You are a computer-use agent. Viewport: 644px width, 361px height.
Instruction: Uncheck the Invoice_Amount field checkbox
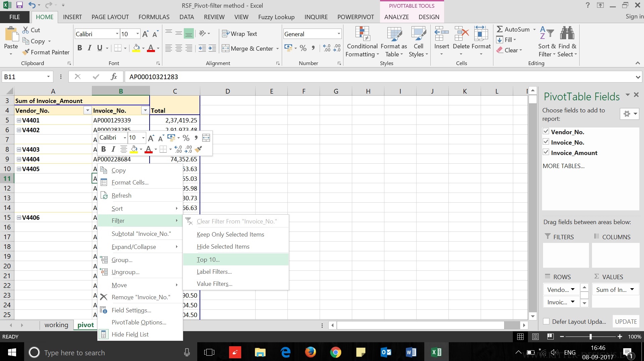546,152
